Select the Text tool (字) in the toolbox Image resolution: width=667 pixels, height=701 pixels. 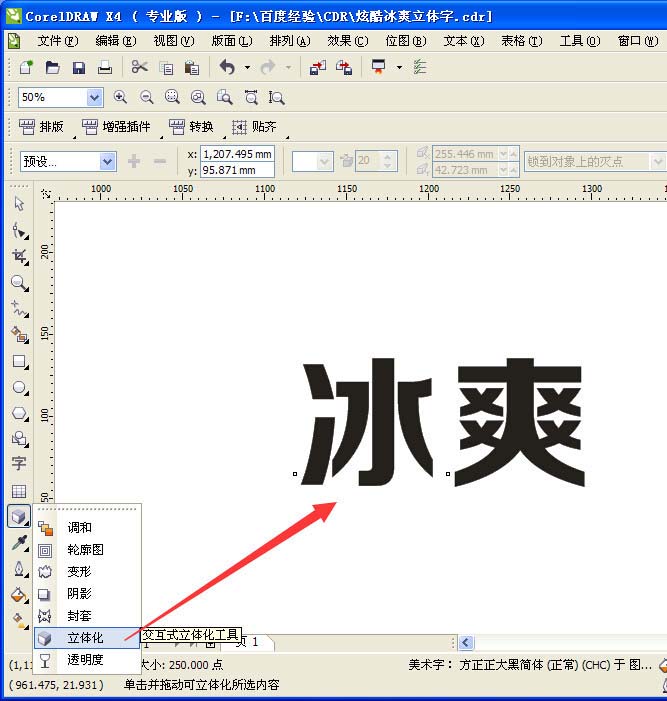tap(19, 463)
